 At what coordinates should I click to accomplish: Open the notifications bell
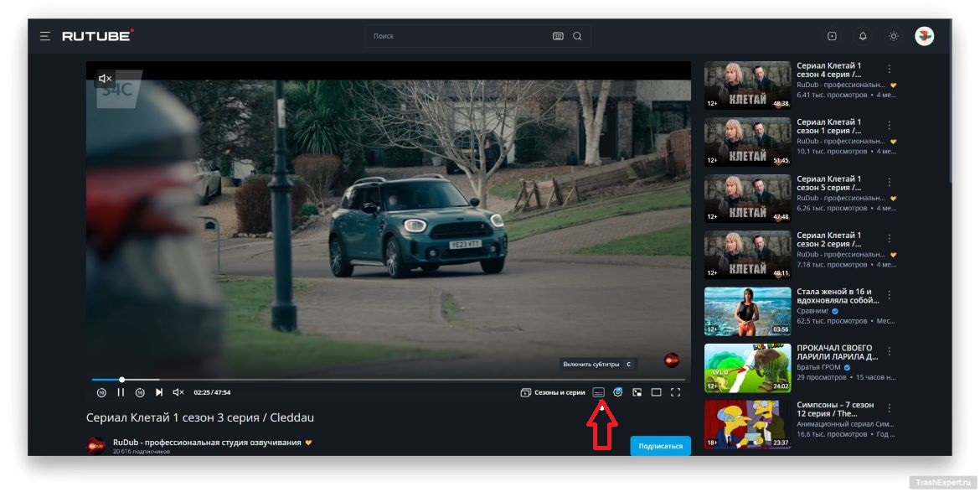[863, 36]
